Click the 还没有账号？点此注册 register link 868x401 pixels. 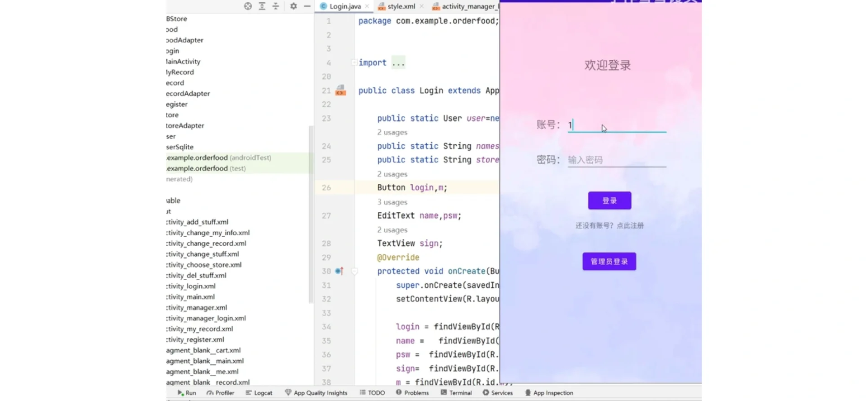(x=609, y=225)
